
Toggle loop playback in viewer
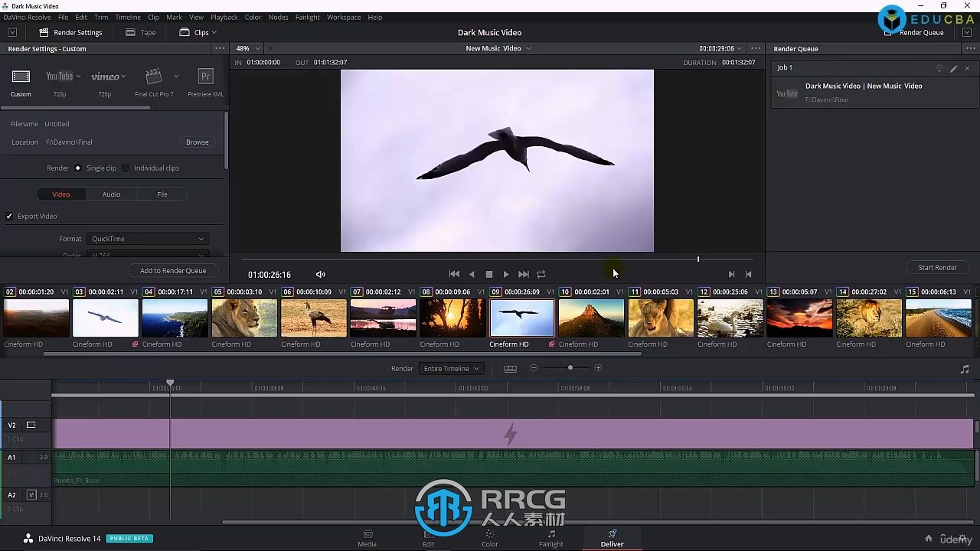tap(541, 274)
